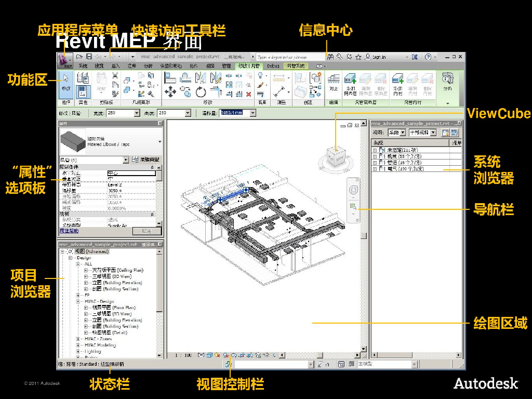The height and width of the screenshot is (399, 532).
Task: Click the Move tool in modify panel
Action: pyautogui.click(x=170, y=92)
